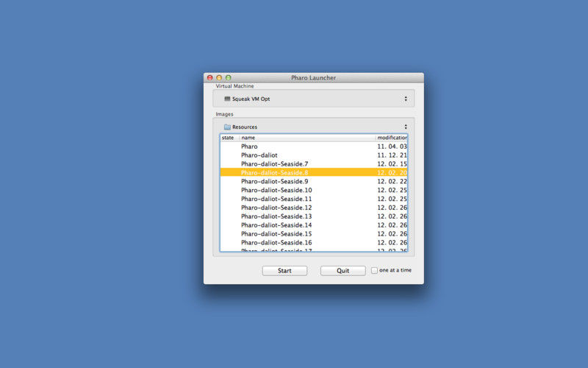Minimize the Pharo Launcher window
Viewport: 588px width, 368px height.
219,78
